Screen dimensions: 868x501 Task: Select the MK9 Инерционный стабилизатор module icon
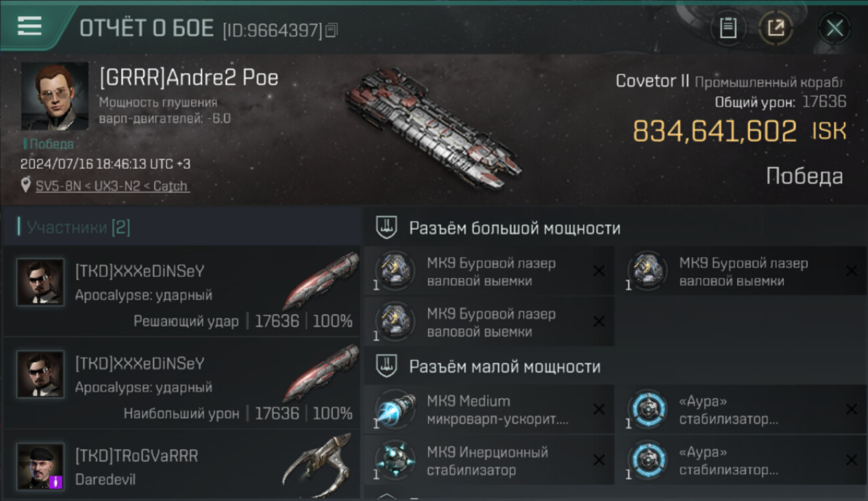tap(395, 460)
